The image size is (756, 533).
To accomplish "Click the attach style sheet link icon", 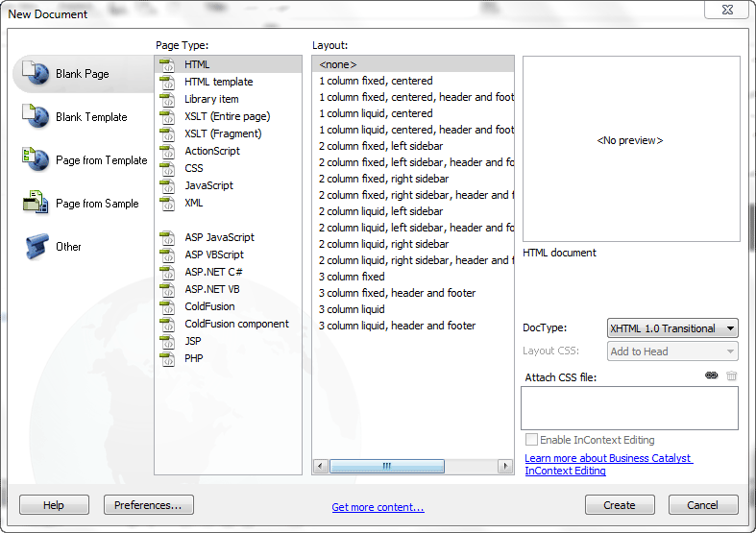I will (711, 376).
